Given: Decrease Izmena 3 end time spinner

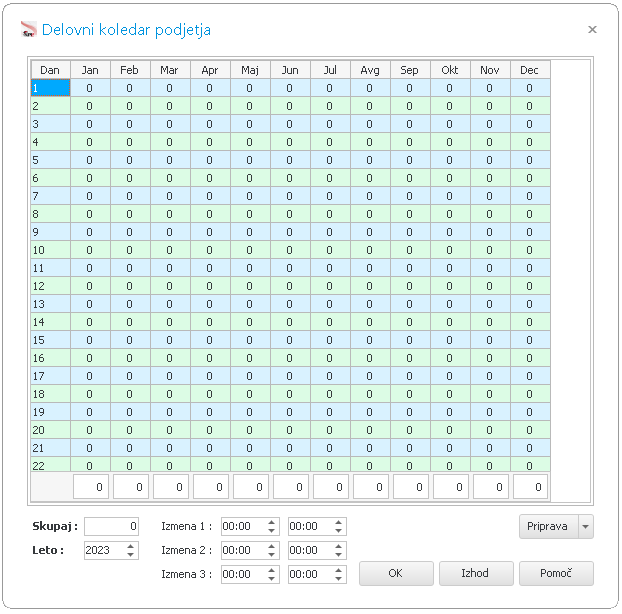Looking at the screenshot, I should (x=338, y=579).
